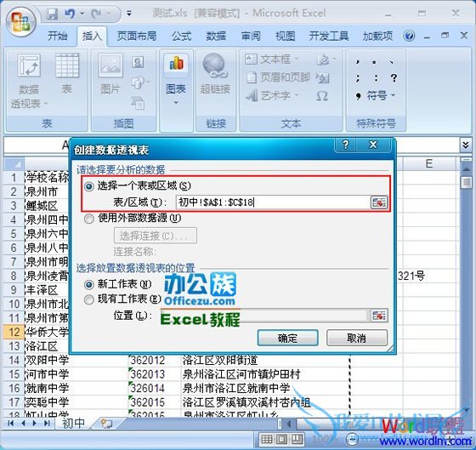Click cell containing 双阳中学
This screenshot has width=476, height=450.
(76, 361)
